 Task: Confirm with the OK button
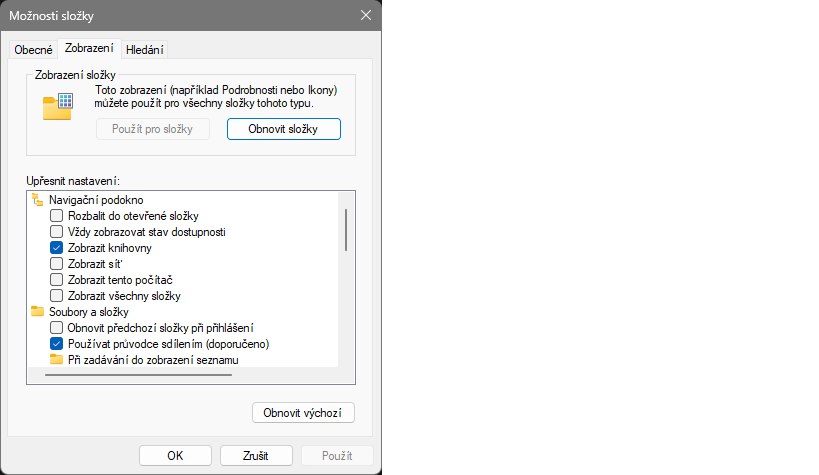[175, 456]
